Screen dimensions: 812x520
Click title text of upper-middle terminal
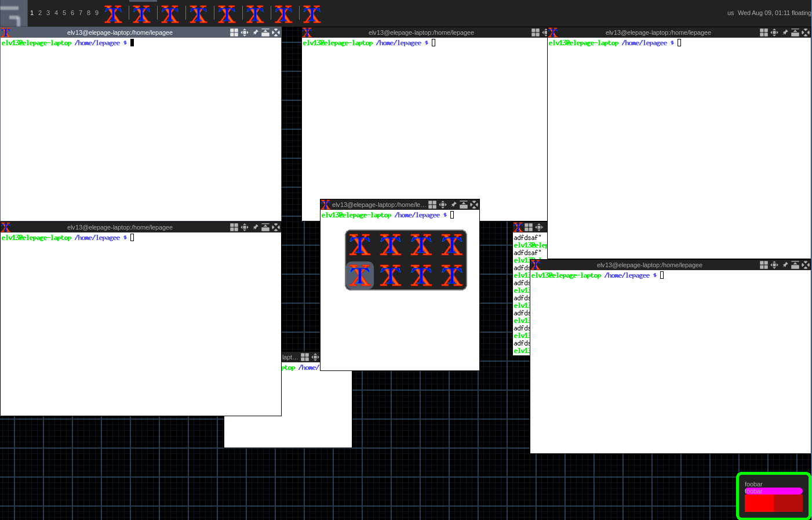(x=421, y=32)
